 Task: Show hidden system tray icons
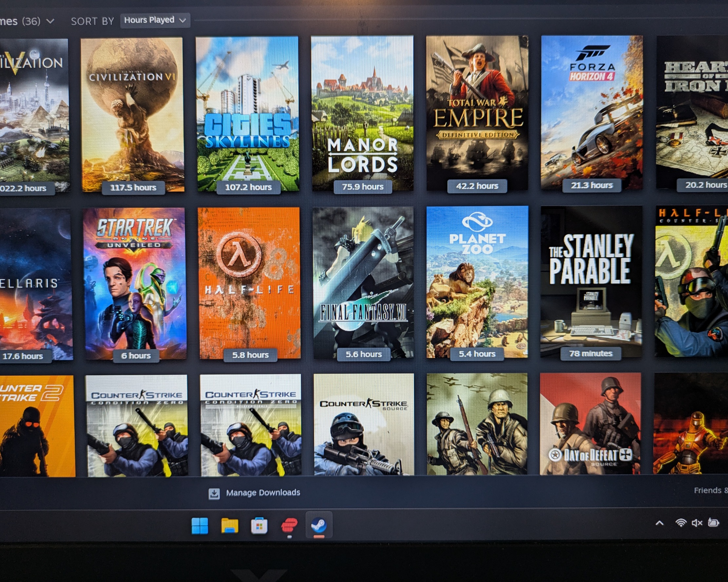[x=660, y=523]
